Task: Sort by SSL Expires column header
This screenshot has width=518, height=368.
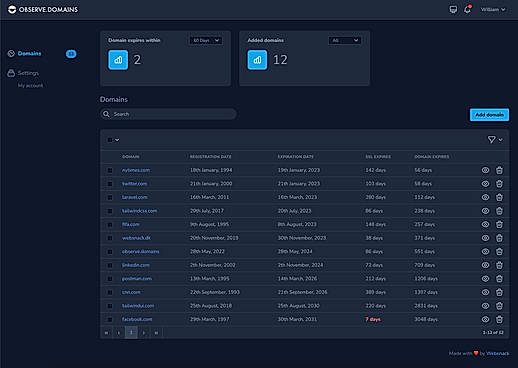Action: point(378,157)
